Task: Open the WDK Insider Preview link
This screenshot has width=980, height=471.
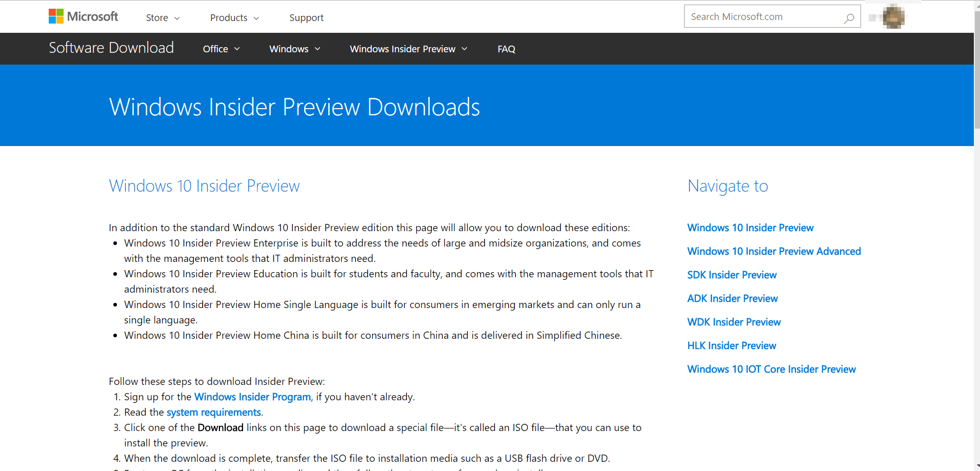Action: pos(734,322)
